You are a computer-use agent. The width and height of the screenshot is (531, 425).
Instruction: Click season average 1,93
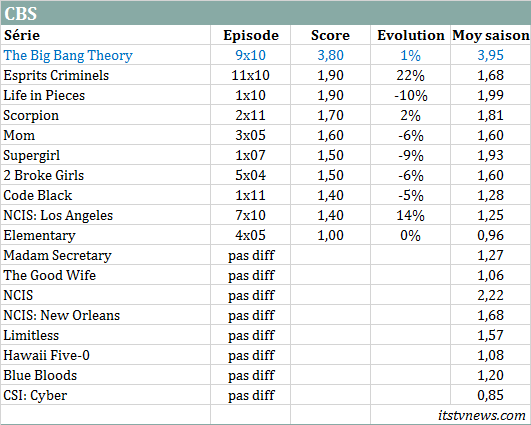[x=491, y=155]
